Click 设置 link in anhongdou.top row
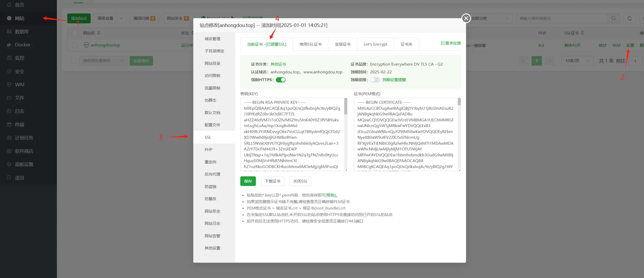Image resolution: width=644 pixels, height=278 pixels. pos(630,45)
